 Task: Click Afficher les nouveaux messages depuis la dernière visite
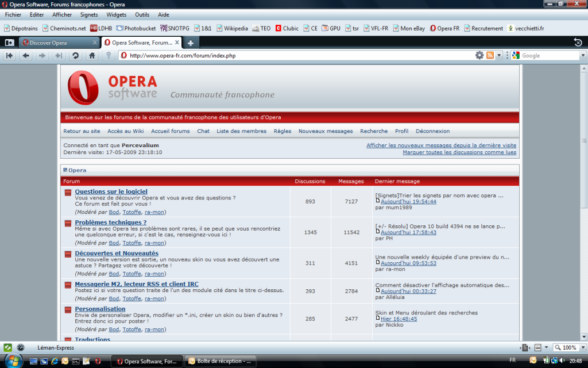click(442, 145)
